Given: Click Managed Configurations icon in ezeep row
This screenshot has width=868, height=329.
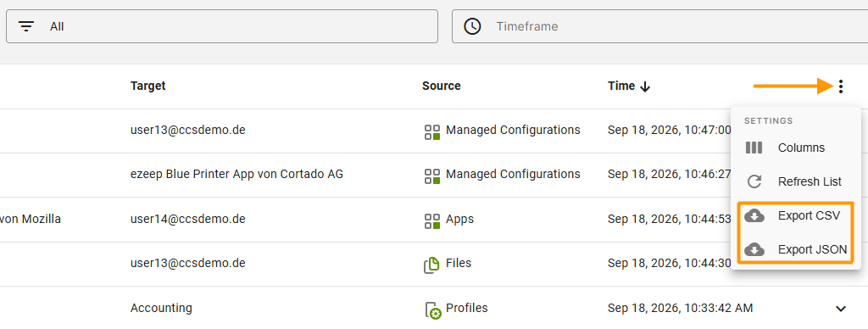Looking at the screenshot, I should [x=431, y=176].
